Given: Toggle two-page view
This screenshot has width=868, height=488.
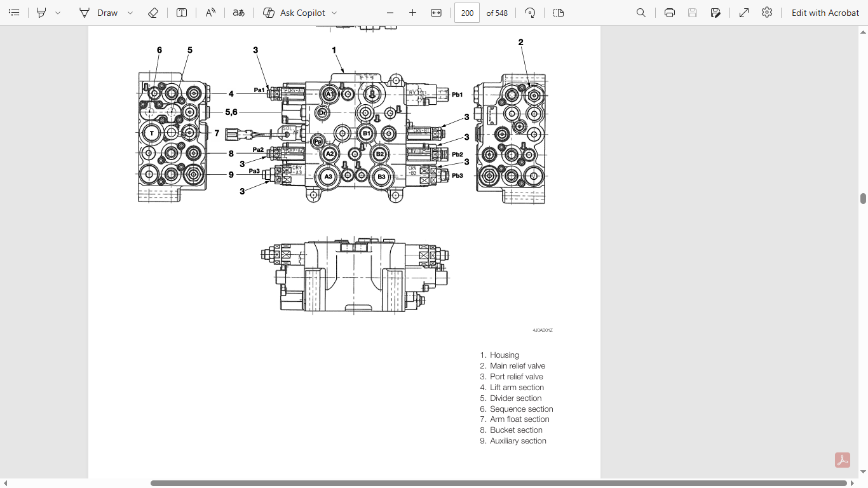Looking at the screenshot, I should pos(559,13).
